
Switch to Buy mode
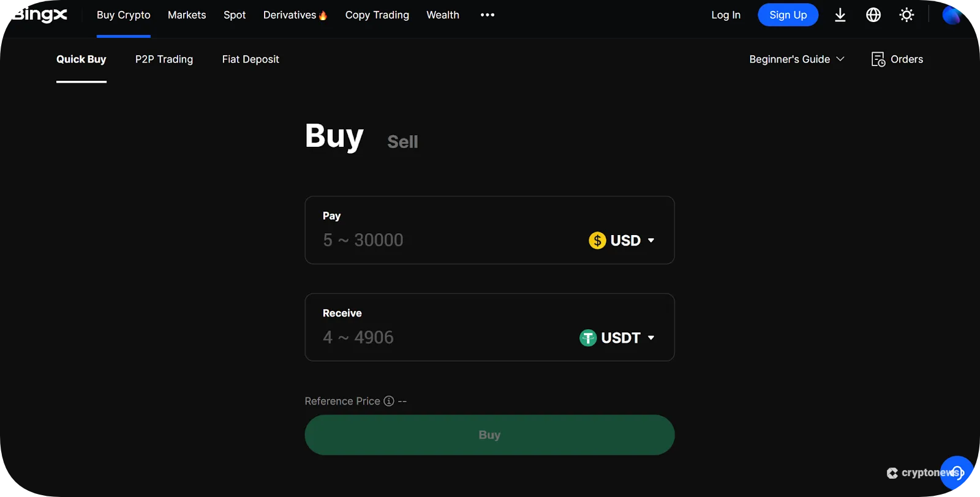[x=334, y=136]
